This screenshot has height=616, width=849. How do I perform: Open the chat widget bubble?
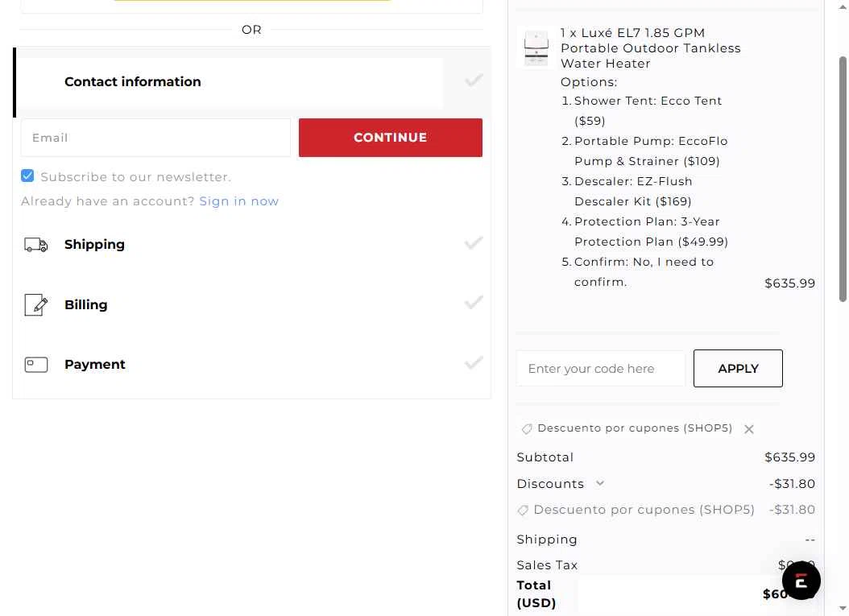click(801, 581)
